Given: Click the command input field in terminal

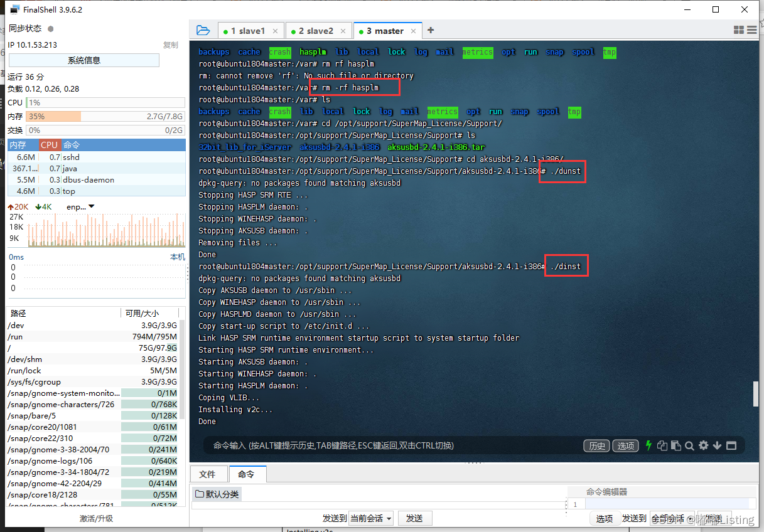Looking at the screenshot, I should 392,445.
